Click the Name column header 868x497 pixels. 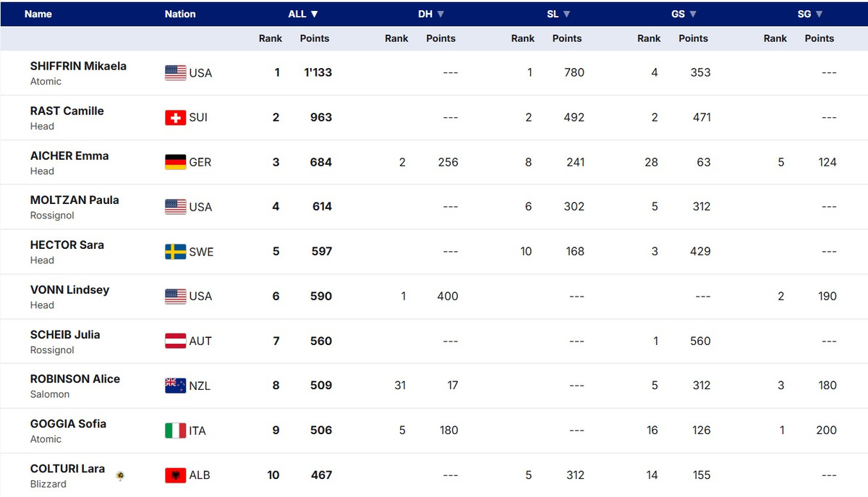point(38,14)
